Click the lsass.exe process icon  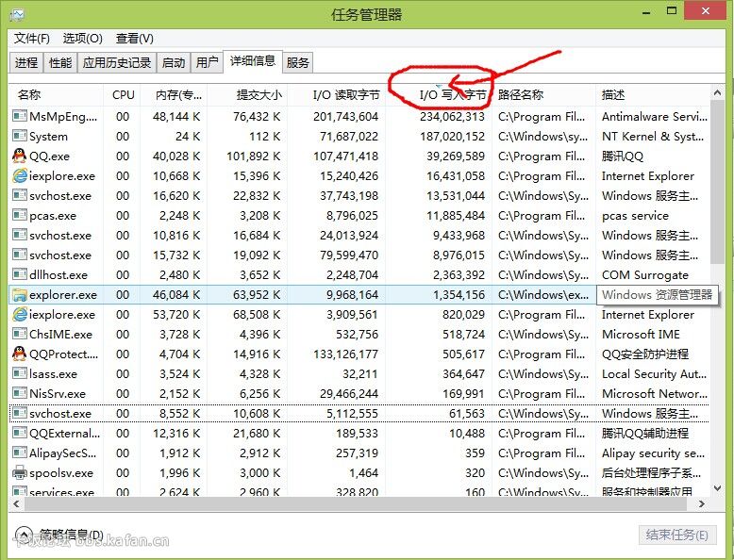(x=20, y=373)
